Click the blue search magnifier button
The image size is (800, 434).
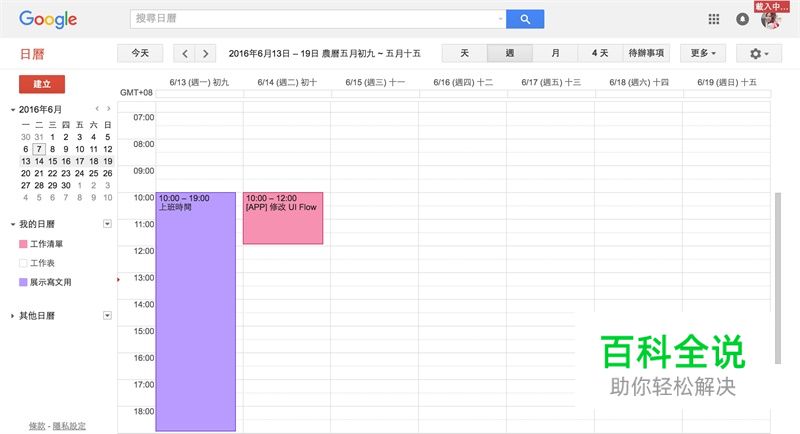coord(525,19)
